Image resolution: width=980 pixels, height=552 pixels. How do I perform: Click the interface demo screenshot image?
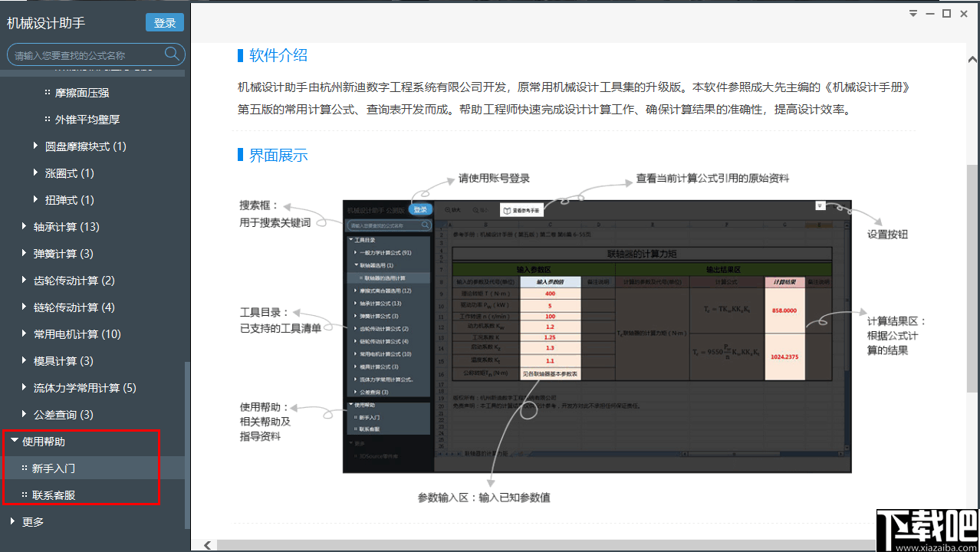click(597, 336)
